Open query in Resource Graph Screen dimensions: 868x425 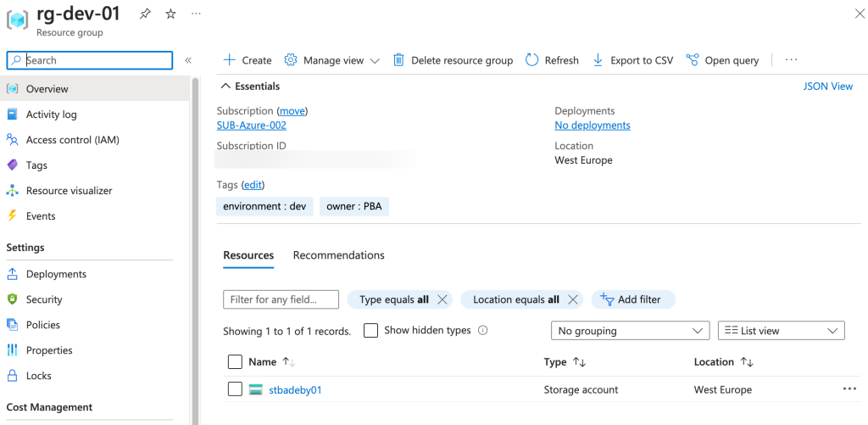(722, 60)
